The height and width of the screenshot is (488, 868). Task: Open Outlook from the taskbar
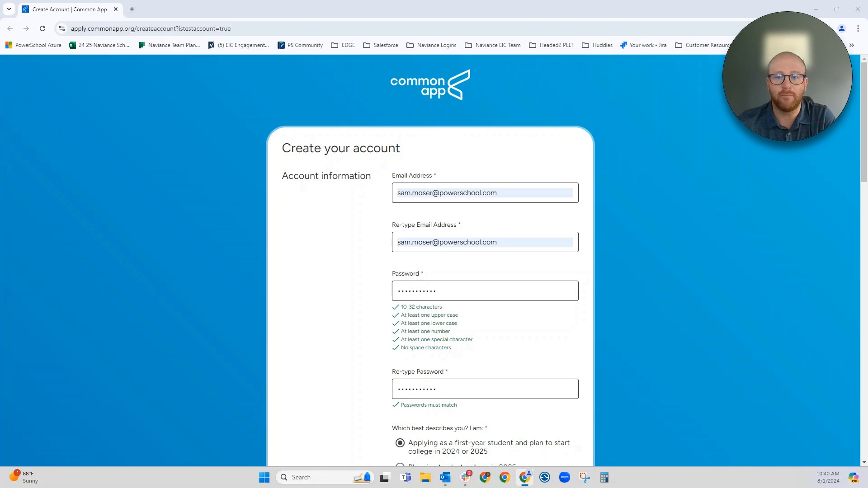pyautogui.click(x=445, y=477)
